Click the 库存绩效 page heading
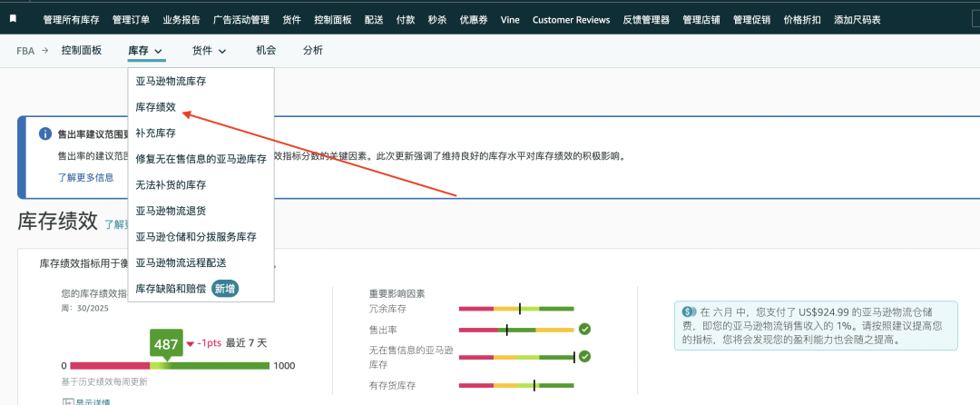 click(57, 221)
